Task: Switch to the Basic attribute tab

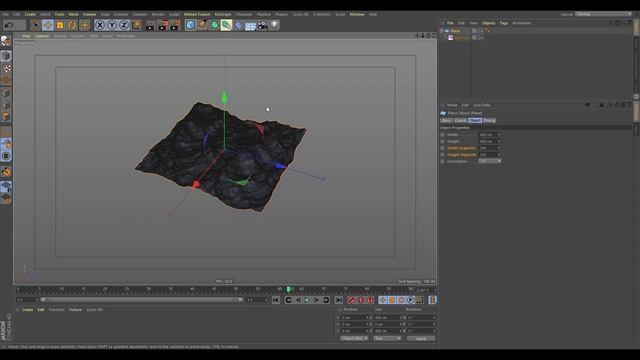Action: point(447,120)
